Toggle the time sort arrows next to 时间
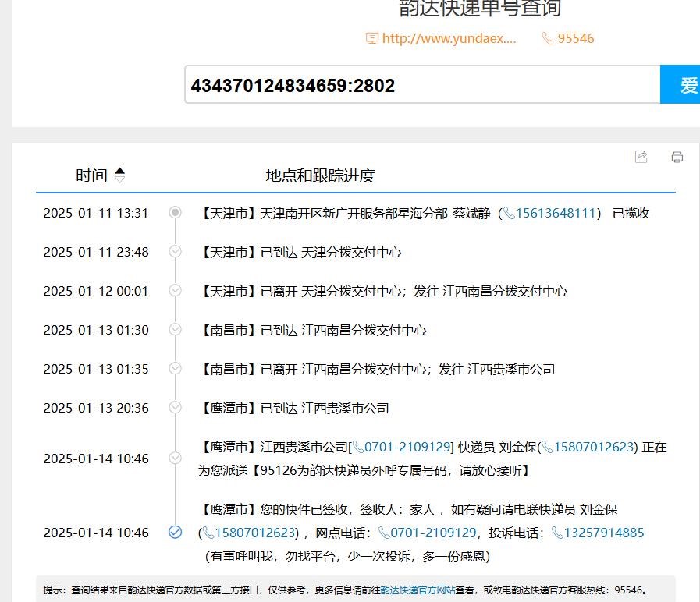The width and height of the screenshot is (700, 602). pos(119,175)
